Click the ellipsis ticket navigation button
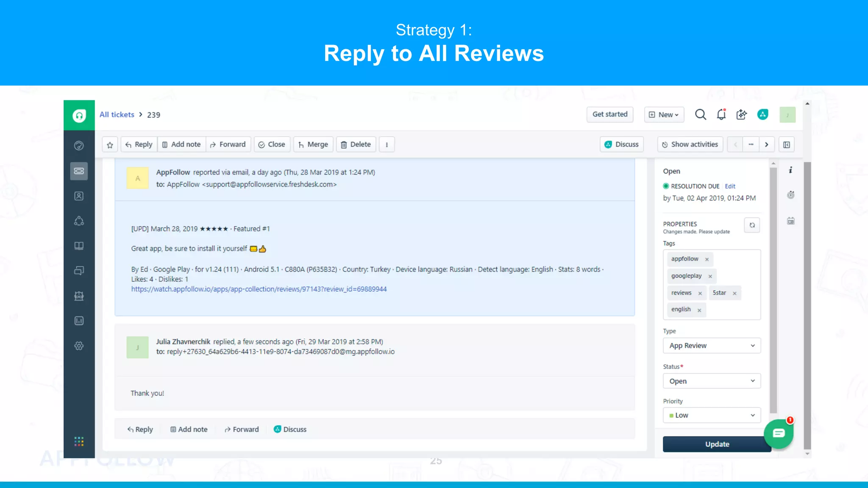Image resolution: width=868 pixels, height=488 pixels. click(x=751, y=144)
